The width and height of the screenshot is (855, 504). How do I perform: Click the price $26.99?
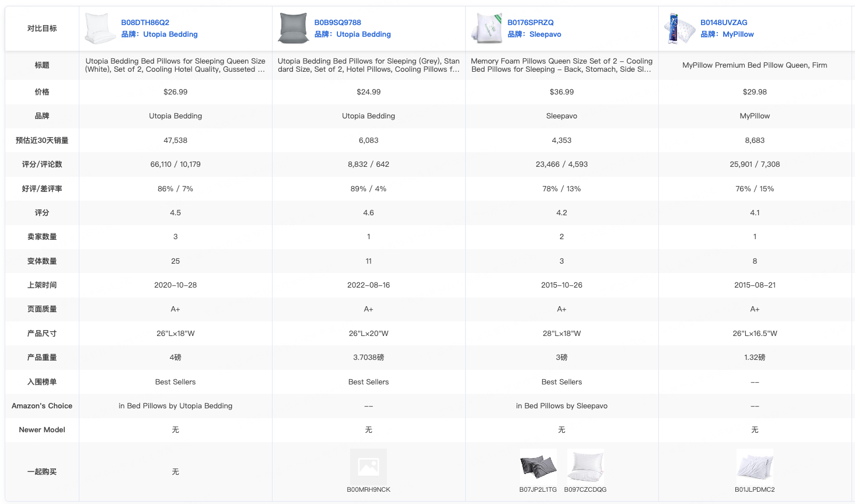coord(176,92)
